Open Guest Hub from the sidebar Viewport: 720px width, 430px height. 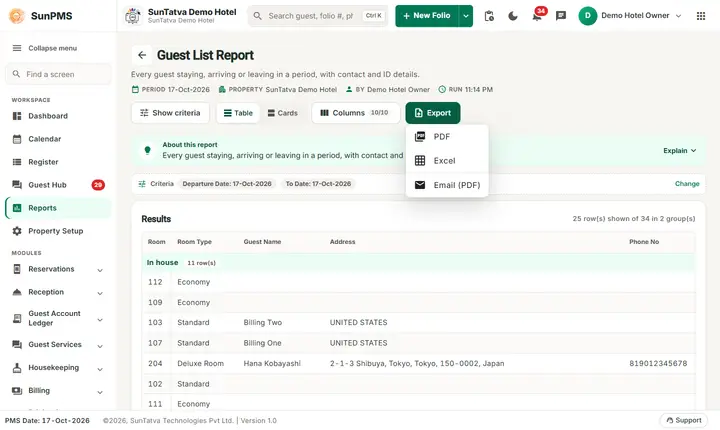pos(58,185)
